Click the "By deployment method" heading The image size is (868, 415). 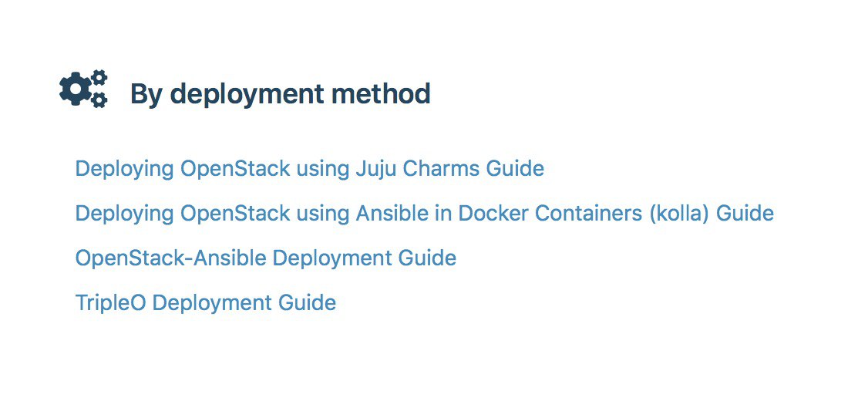click(280, 94)
